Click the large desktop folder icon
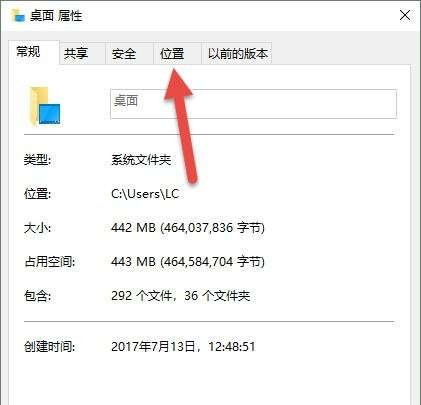 [x=45, y=107]
